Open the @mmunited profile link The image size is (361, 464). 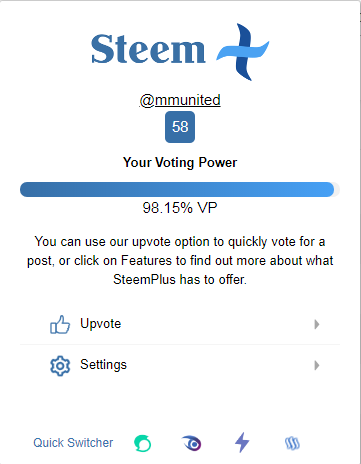(x=180, y=100)
